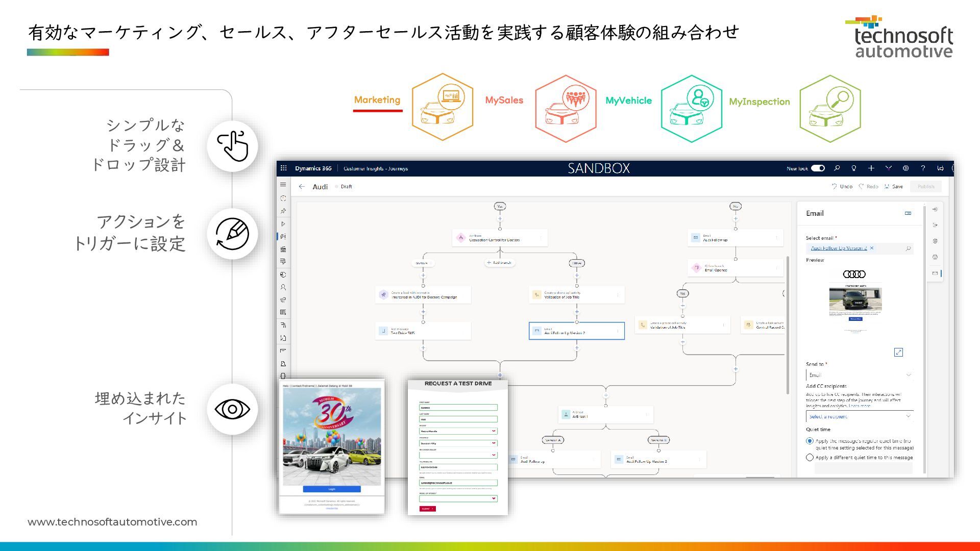Open the Audi Follow Up Version 2 email link
The width and height of the screenshot is (980, 551).
tap(839, 248)
